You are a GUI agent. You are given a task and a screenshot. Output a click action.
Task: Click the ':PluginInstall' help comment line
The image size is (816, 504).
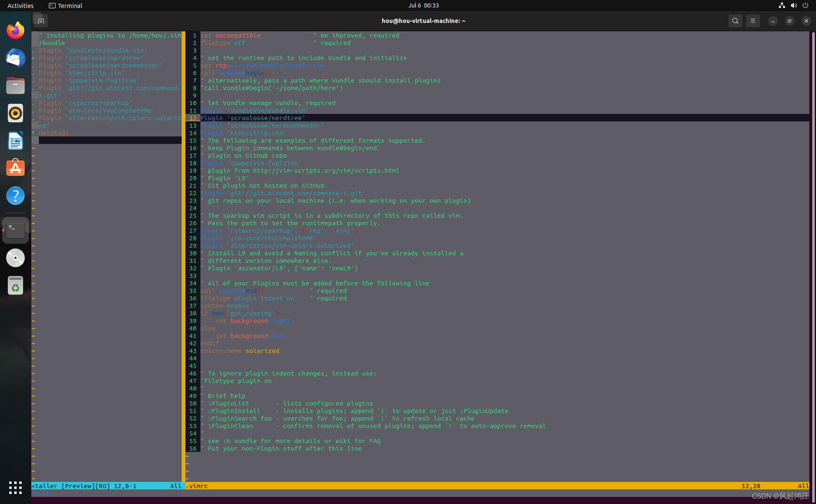click(x=355, y=411)
